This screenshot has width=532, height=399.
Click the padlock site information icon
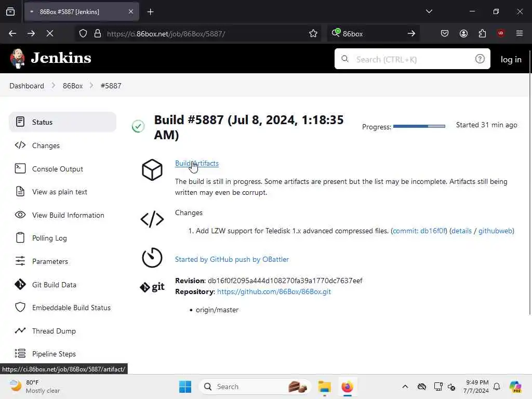(98, 33)
